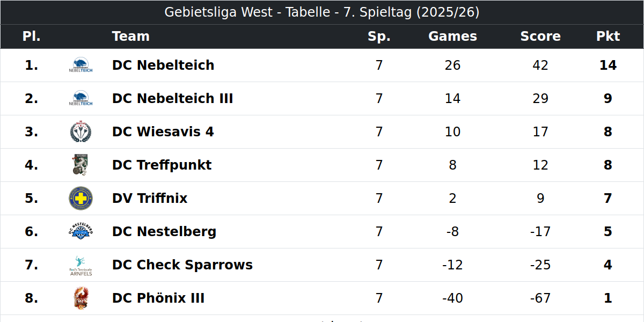Click the Score column header
The height and width of the screenshot is (322, 644).
pyautogui.click(x=540, y=36)
